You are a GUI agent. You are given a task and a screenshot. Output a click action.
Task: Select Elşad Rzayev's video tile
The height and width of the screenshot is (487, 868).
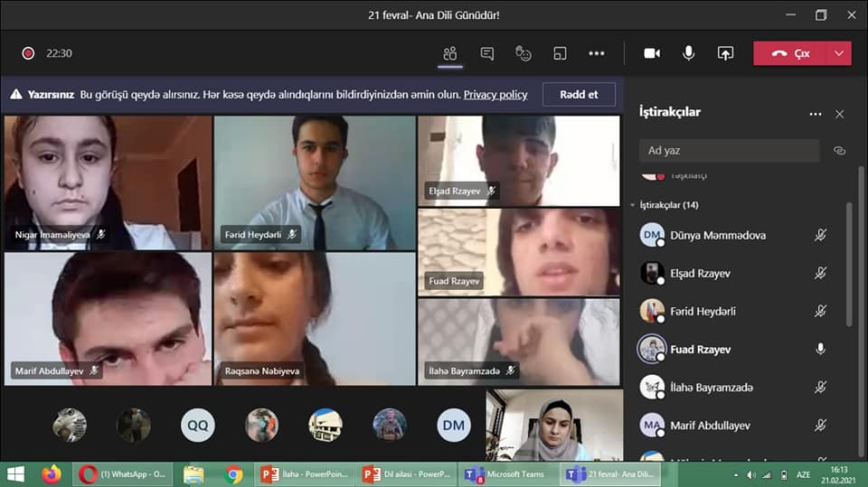pyautogui.click(x=519, y=161)
